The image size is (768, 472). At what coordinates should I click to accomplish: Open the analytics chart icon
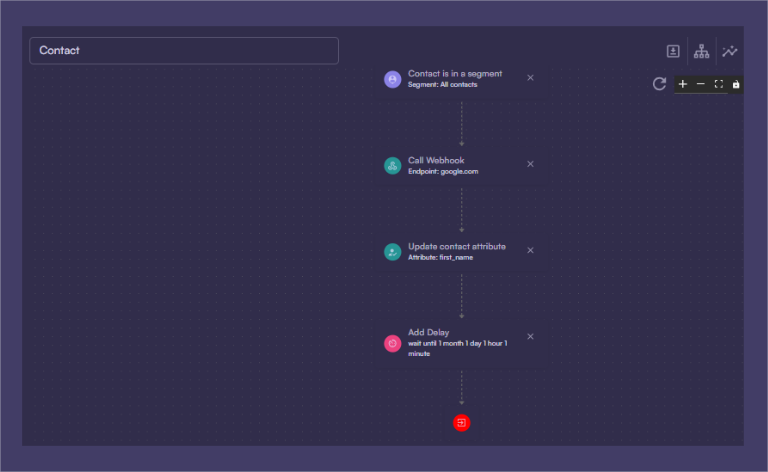pyautogui.click(x=730, y=51)
